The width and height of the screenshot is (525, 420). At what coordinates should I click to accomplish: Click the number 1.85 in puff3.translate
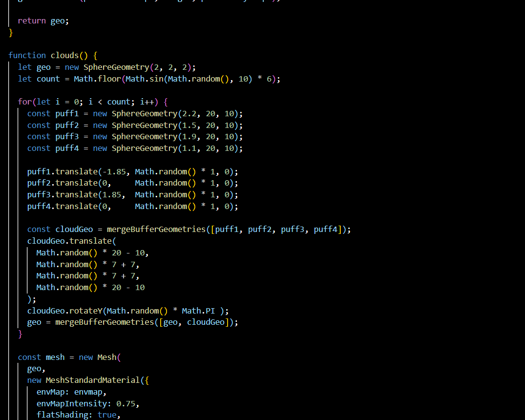110,194
